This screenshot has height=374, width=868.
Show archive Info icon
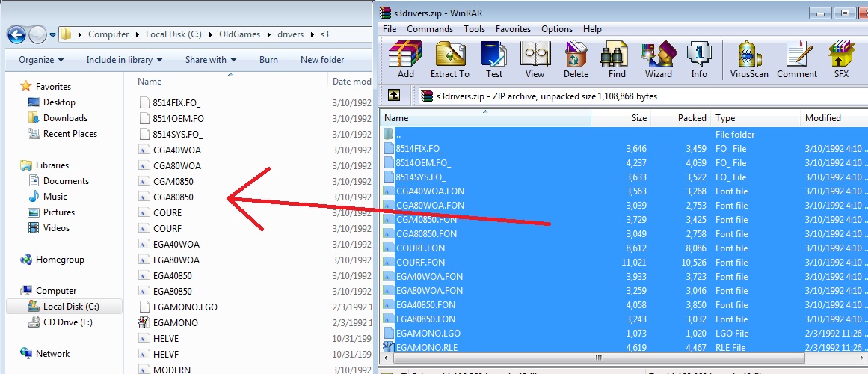point(698,60)
